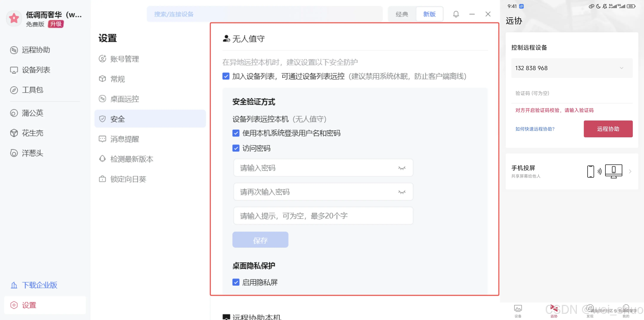Select 设备列表 in the sidebar
The width and height of the screenshot is (644, 320).
click(36, 70)
